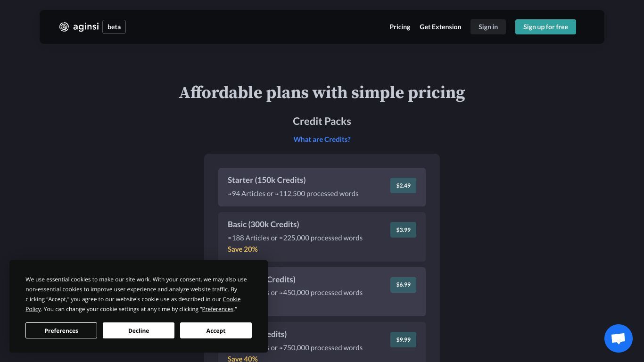
Task: Accept cookies in consent banner
Action: [216, 330]
